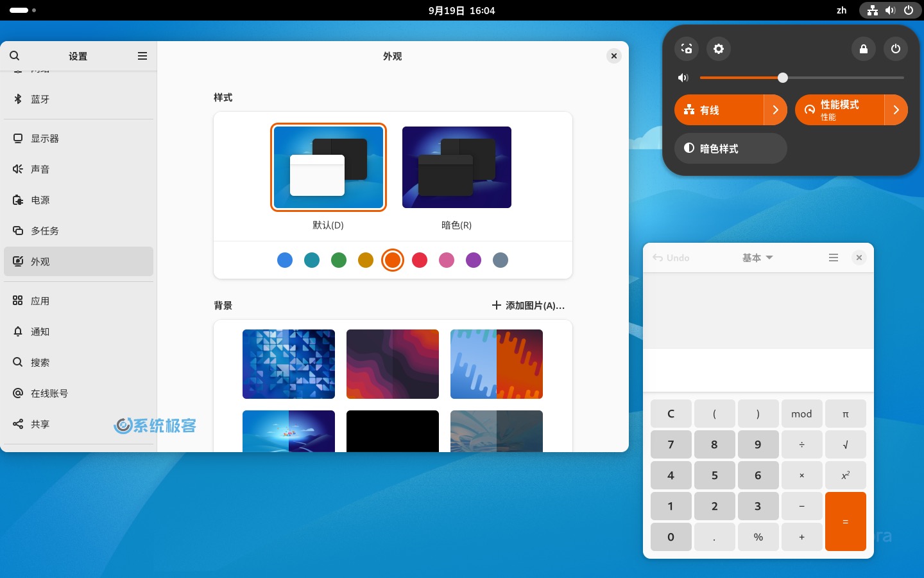Pick the blue accent color
The height and width of the screenshot is (578, 924).
(x=285, y=260)
